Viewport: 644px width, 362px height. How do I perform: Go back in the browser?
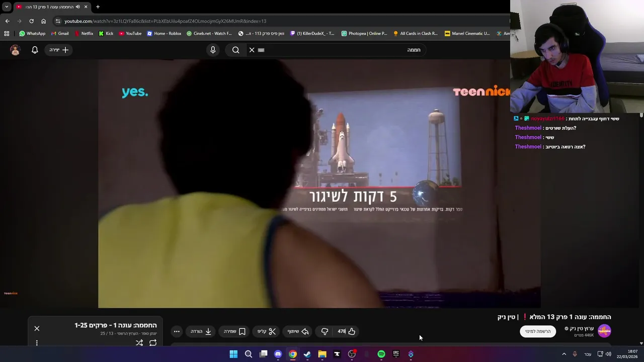click(x=7, y=21)
